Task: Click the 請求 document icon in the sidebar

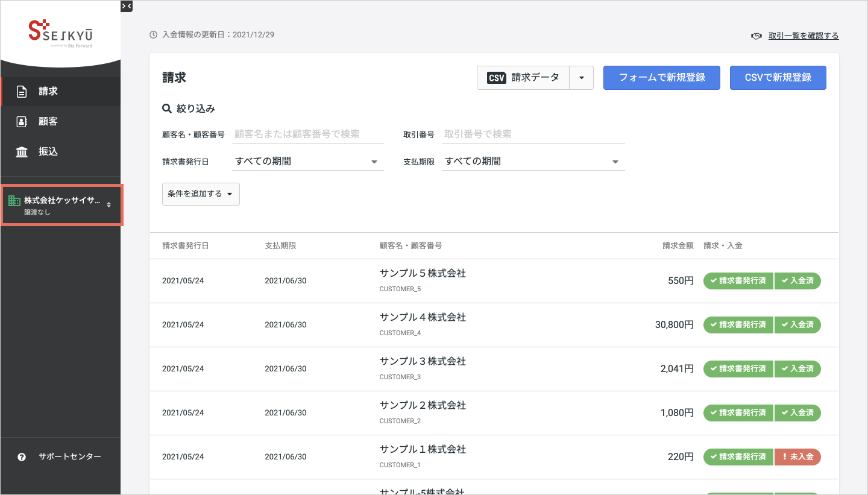Action: (x=22, y=92)
